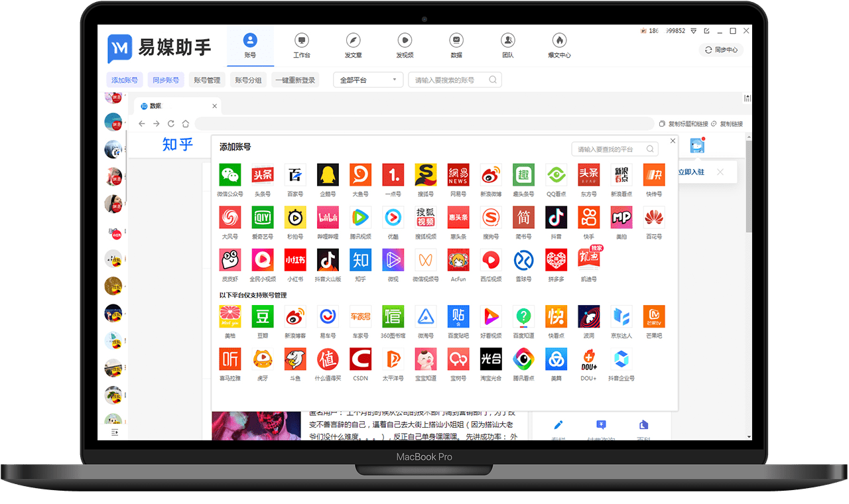The width and height of the screenshot is (849, 504).
Task: Click the 知乎 platform icon in dialog
Action: coord(360,260)
